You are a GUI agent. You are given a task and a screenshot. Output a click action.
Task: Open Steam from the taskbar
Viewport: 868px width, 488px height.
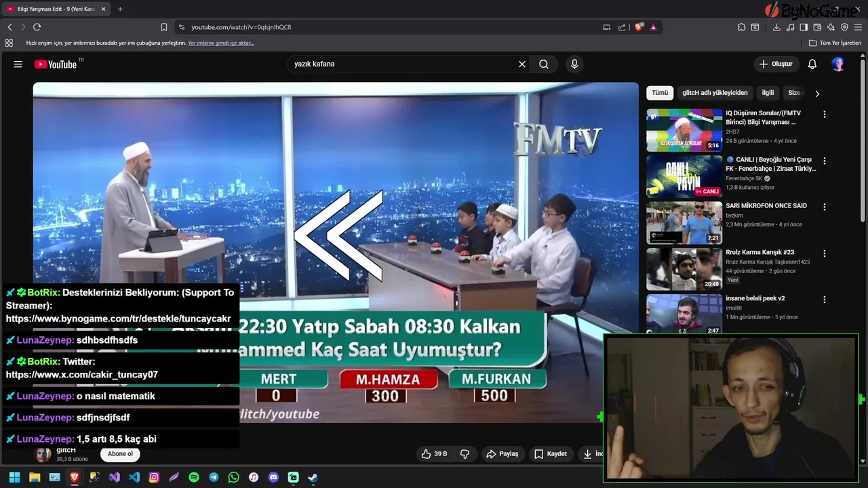(x=313, y=477)
